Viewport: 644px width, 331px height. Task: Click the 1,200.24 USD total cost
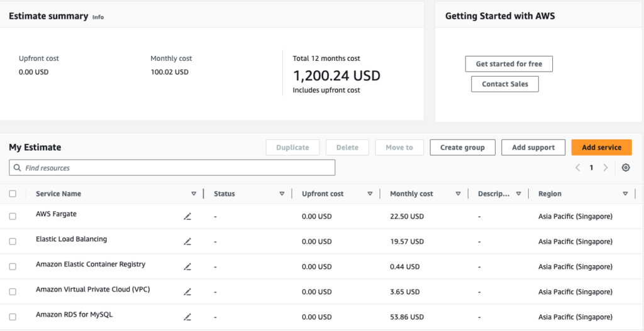tap(336, 75)
